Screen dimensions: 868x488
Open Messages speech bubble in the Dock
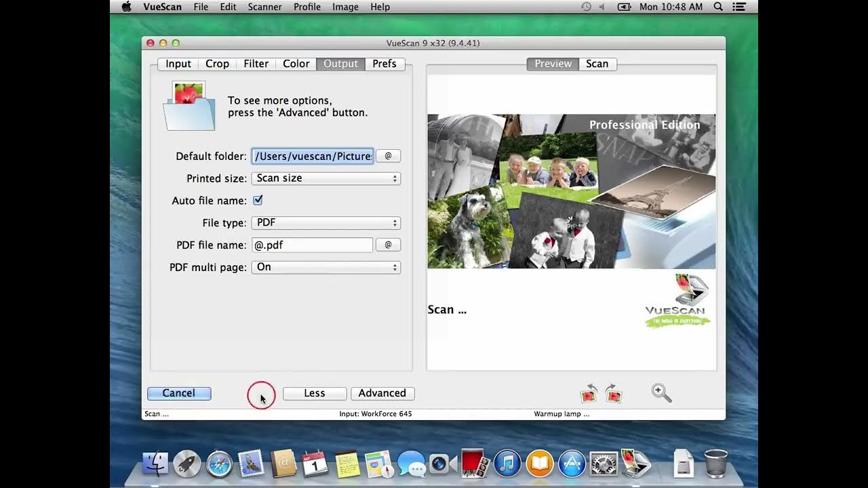pos(411,464)
